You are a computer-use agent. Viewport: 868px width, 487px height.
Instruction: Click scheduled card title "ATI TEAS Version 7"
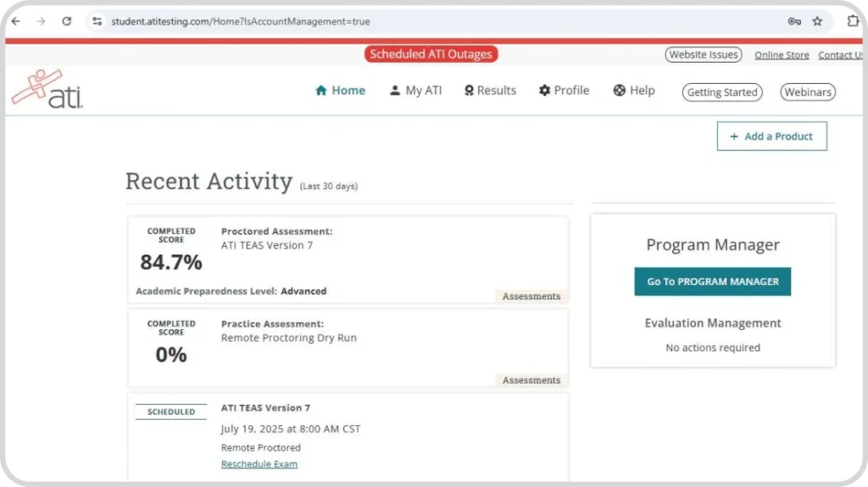265,408
